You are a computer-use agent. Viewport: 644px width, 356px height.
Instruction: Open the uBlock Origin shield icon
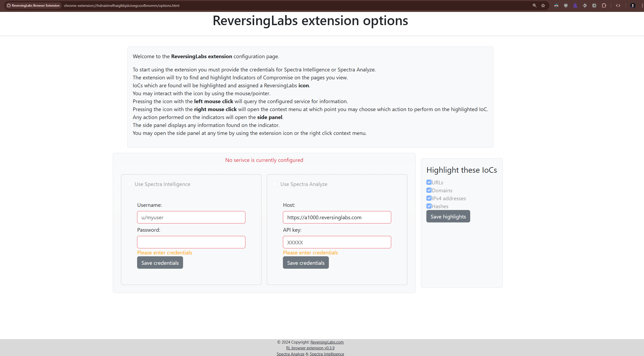pos(566,6)
